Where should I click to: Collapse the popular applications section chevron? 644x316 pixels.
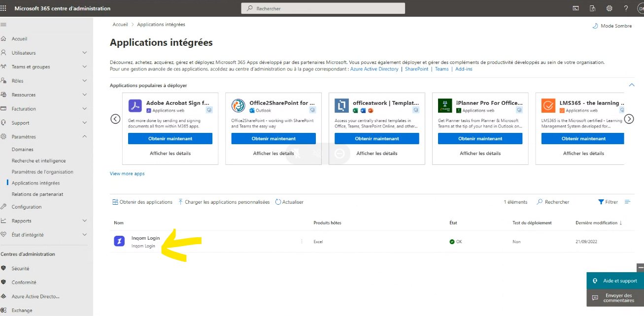tap(632, 85)
